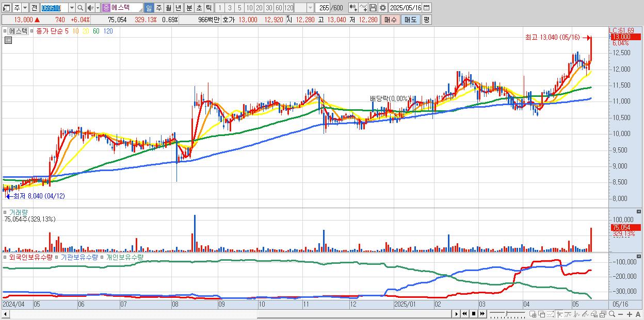Screen dimensions: 644x320
Task: Select 주 weekly period button
Action: tap(158, 8)
